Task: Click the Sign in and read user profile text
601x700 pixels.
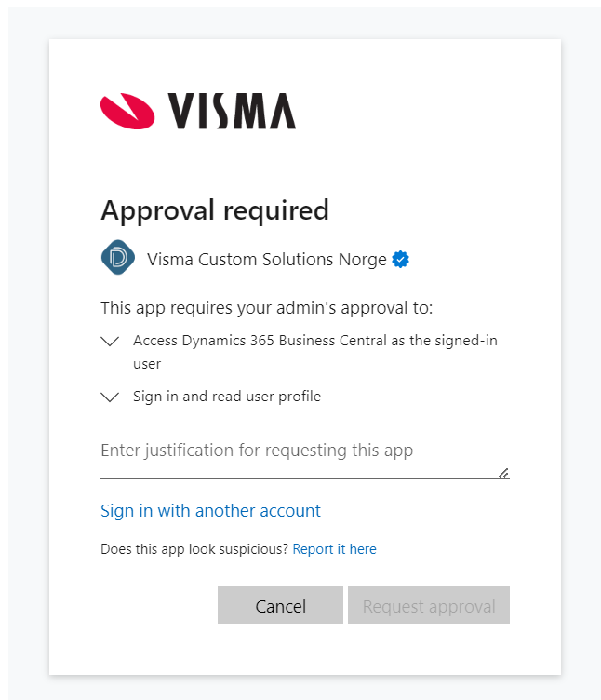Action: pyautogui.click(x=227, y=397)
